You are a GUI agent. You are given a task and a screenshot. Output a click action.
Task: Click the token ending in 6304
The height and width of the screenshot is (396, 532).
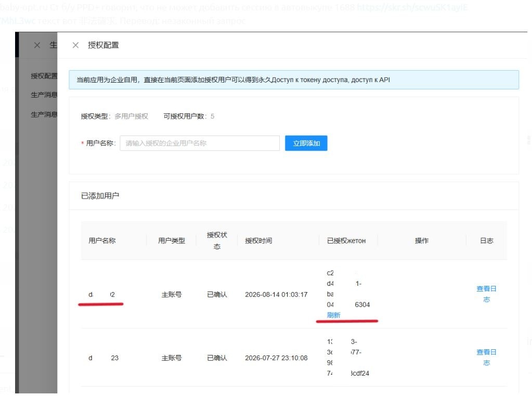[348, 288]
